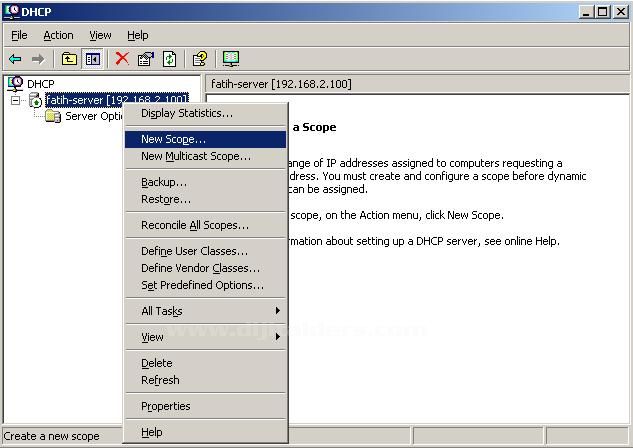Screen dimensions: 633x448
Task: Select Reconcile All Scopes entry
Action: tap(194, 225)
